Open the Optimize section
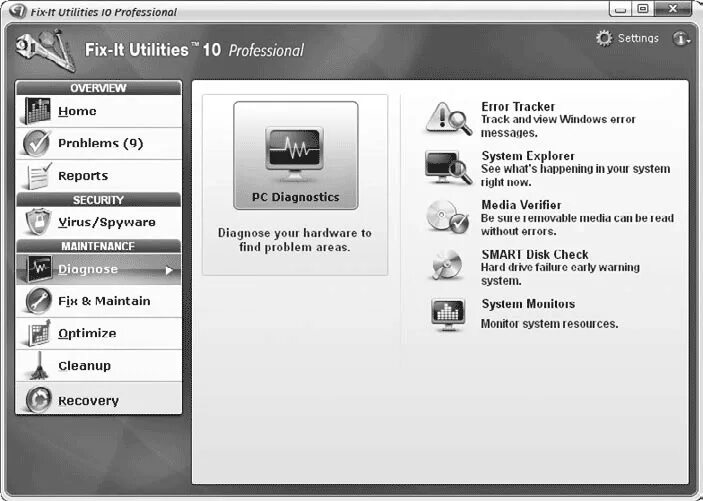703x501 pixels. 99,333
